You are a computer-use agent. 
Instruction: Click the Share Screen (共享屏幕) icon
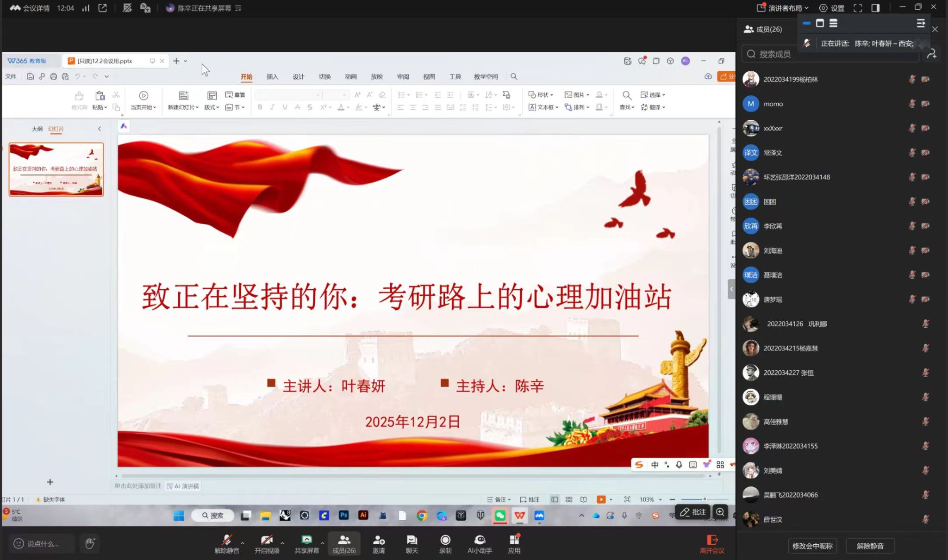pyautogui.click(x=306, y=541)
